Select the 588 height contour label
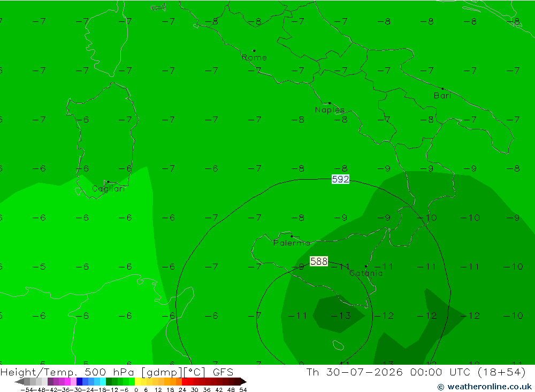 [x=319, y=261]
